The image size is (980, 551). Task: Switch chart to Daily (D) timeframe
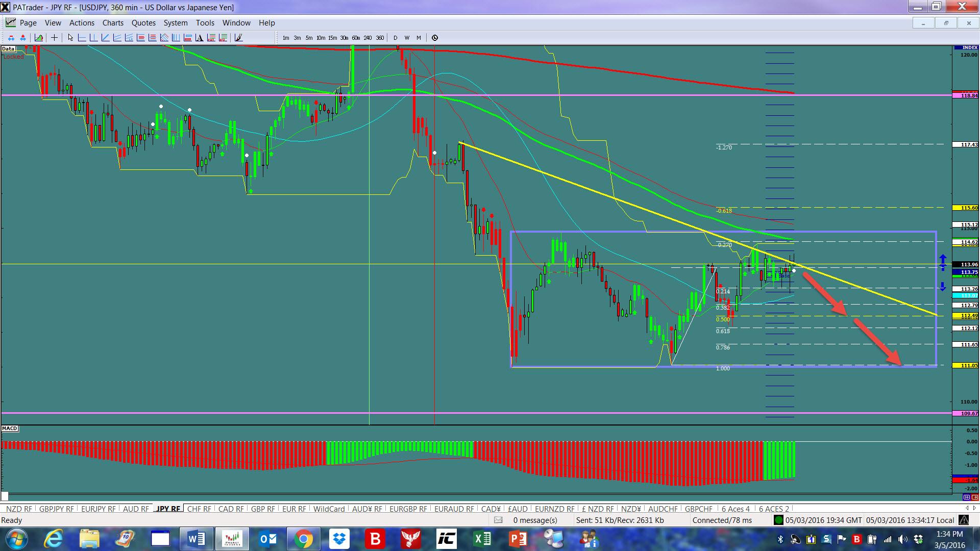(x=395, y=38)
